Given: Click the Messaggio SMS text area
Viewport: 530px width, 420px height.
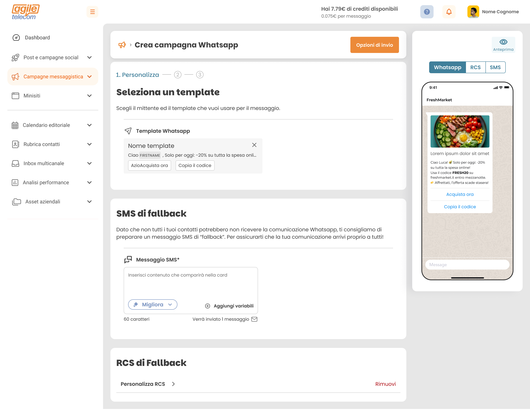Looking at the screenshot, I should click(190, 282).
